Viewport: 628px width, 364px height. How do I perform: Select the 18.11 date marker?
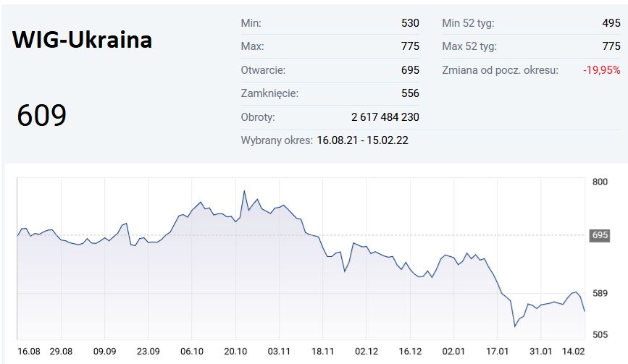pos(324,352)
